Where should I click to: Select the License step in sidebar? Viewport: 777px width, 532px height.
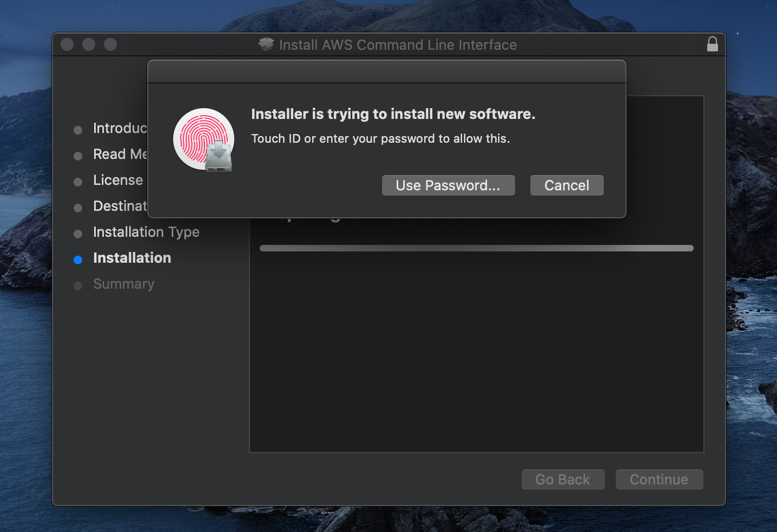(x=118, y=180)
